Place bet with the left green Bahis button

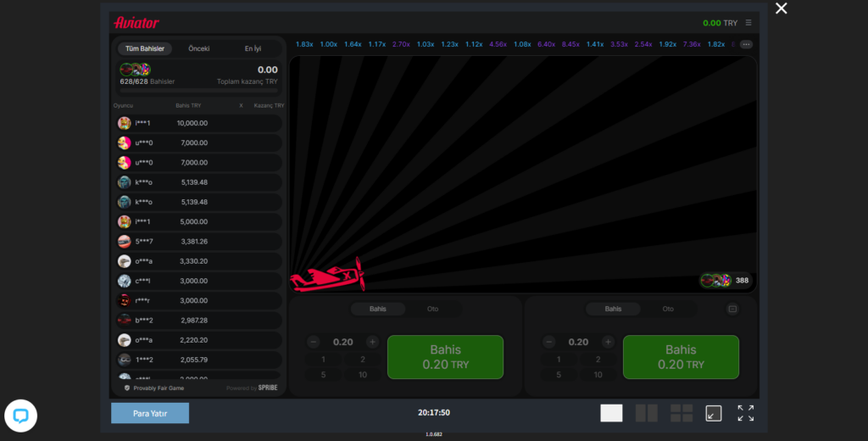tap(445, 357)
